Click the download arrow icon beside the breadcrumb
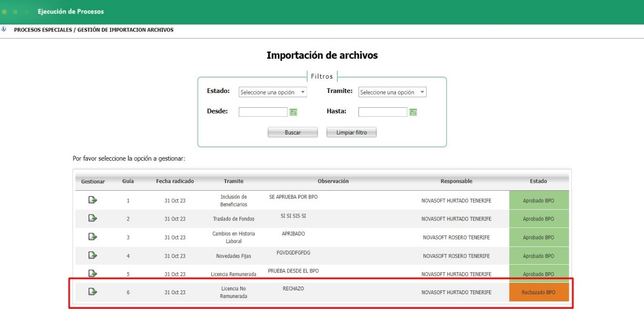 pos(5,29)
